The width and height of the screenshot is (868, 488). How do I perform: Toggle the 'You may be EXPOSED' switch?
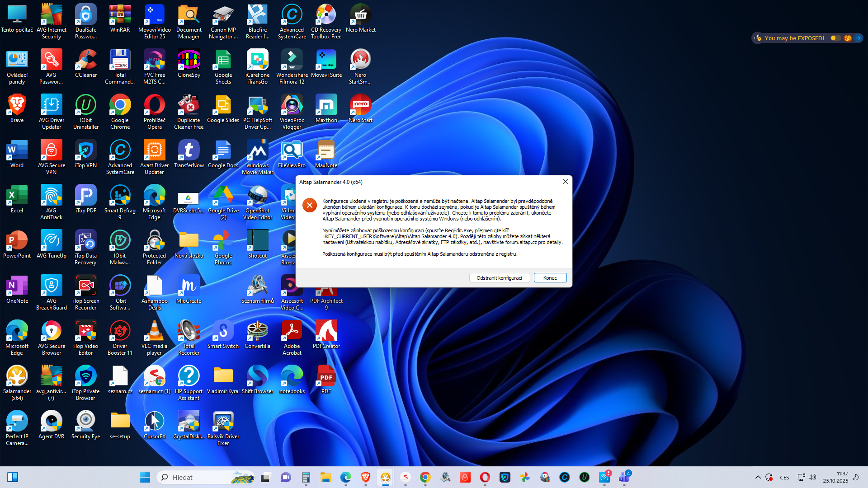point(835,38)
